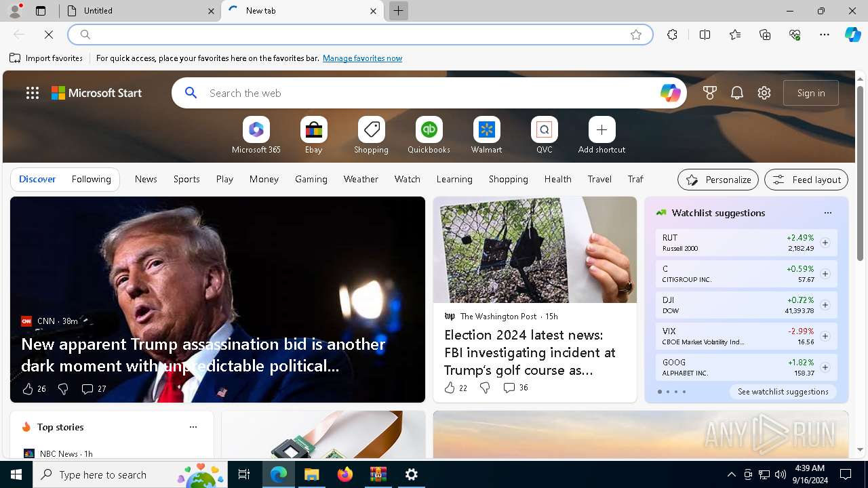868x488 pixels.
Task: Open Top stories card options
Action: tap(193, 427)
